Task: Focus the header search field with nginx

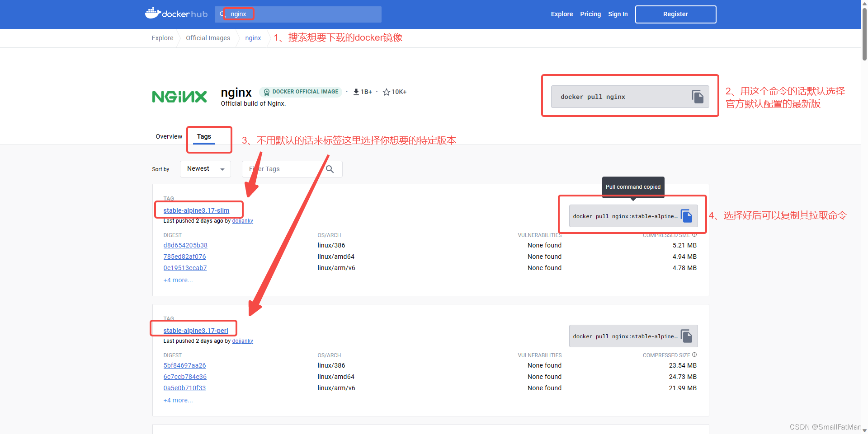Action: pyautogui.click(x=298, y=14)
